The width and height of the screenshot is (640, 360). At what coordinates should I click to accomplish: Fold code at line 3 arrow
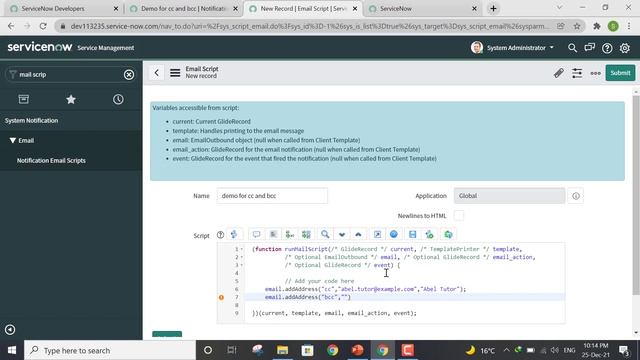[x=242, y=265]
